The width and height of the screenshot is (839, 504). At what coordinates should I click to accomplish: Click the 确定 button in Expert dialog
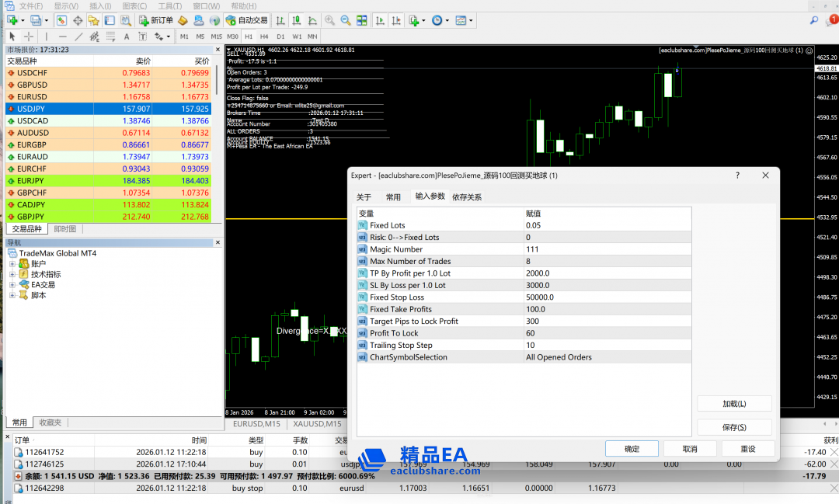pyautogui.click(x=632, y=449)
